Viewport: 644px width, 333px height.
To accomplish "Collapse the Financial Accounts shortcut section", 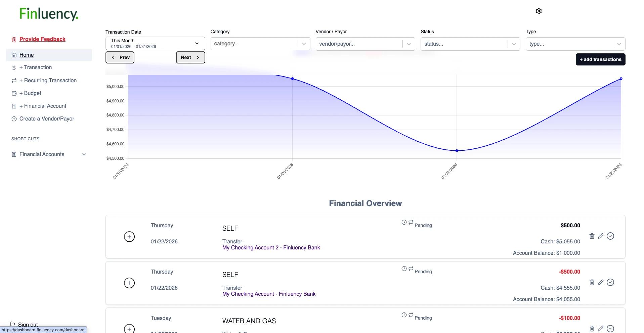I will pyautogui.click(x=84, y=154).
